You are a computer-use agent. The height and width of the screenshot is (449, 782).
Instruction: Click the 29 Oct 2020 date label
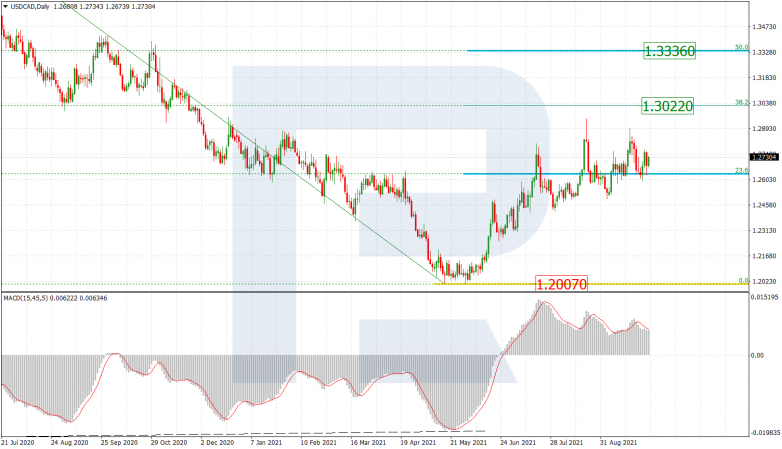169,443
